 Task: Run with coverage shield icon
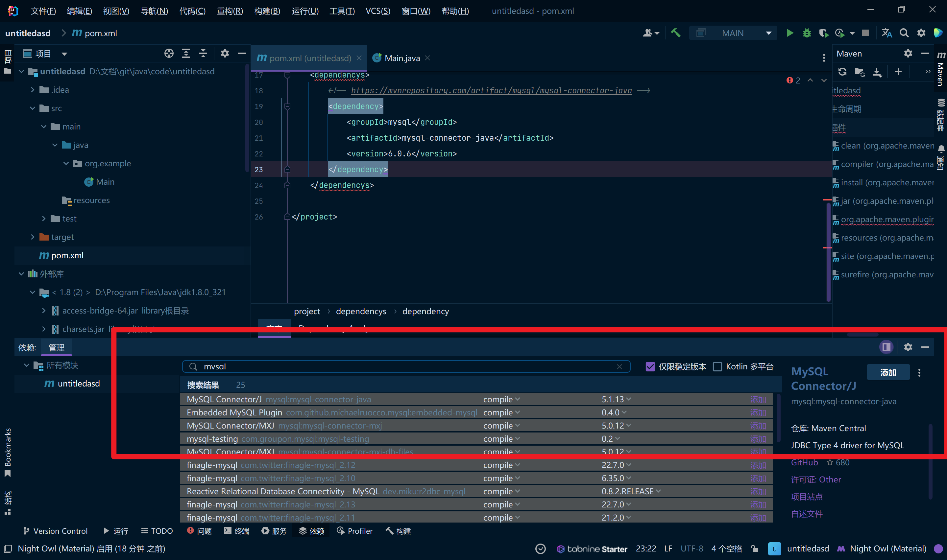pos(824,33)
